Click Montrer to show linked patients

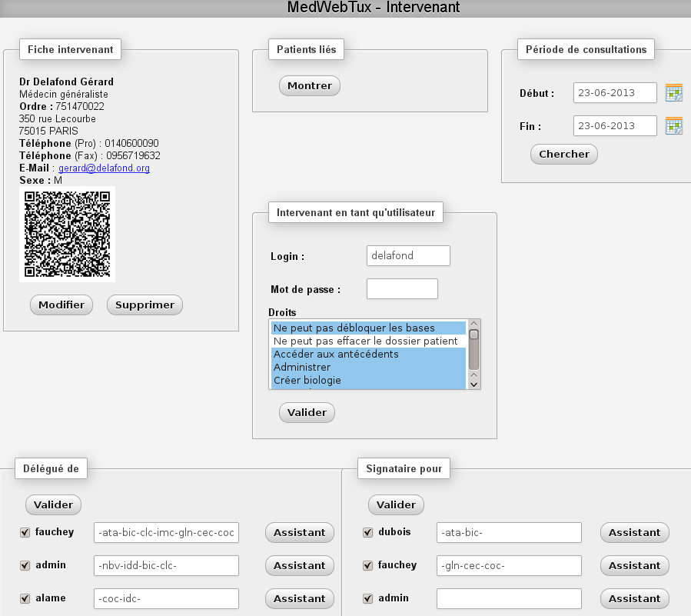(x=309, y=85)
